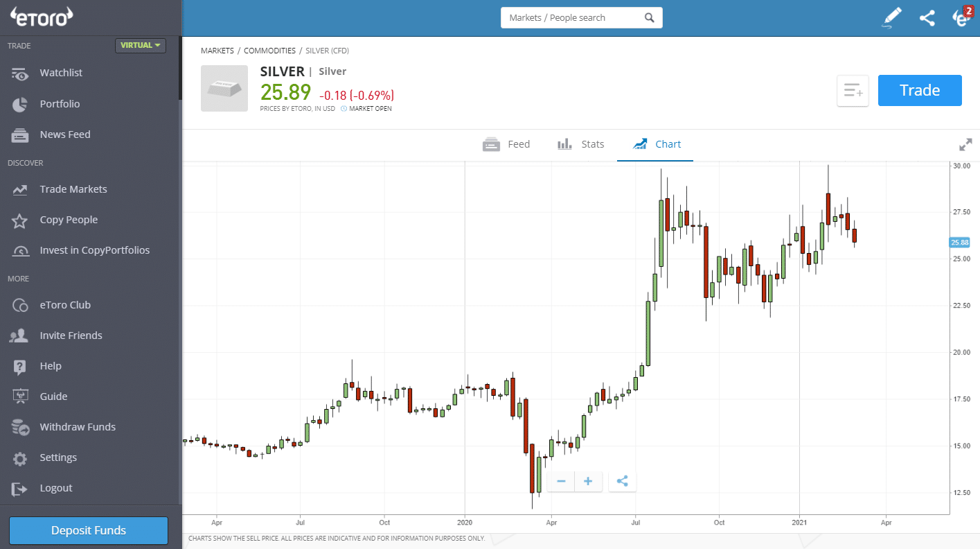
Task: Expand chart to full screen
Action: point(965,145)
